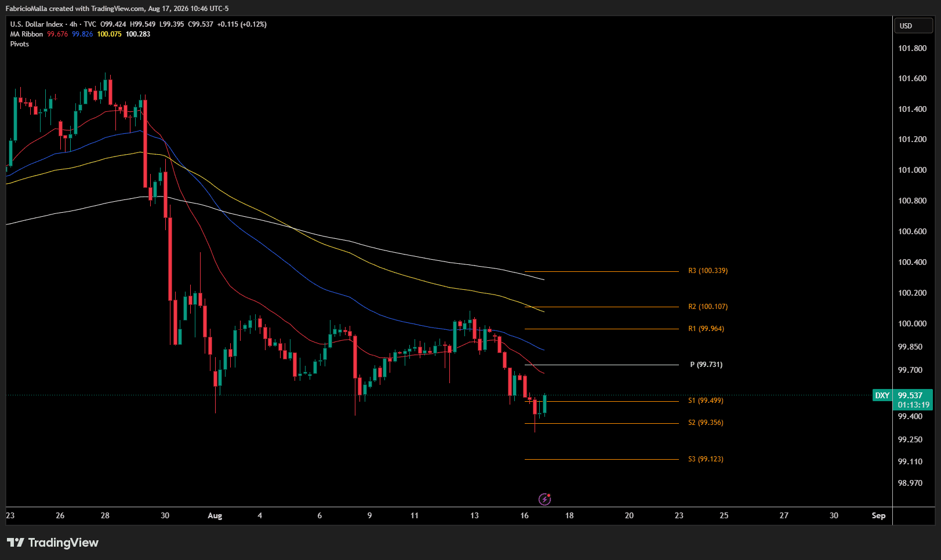Click 99.850 on the price scale

(x=910, y=347)
